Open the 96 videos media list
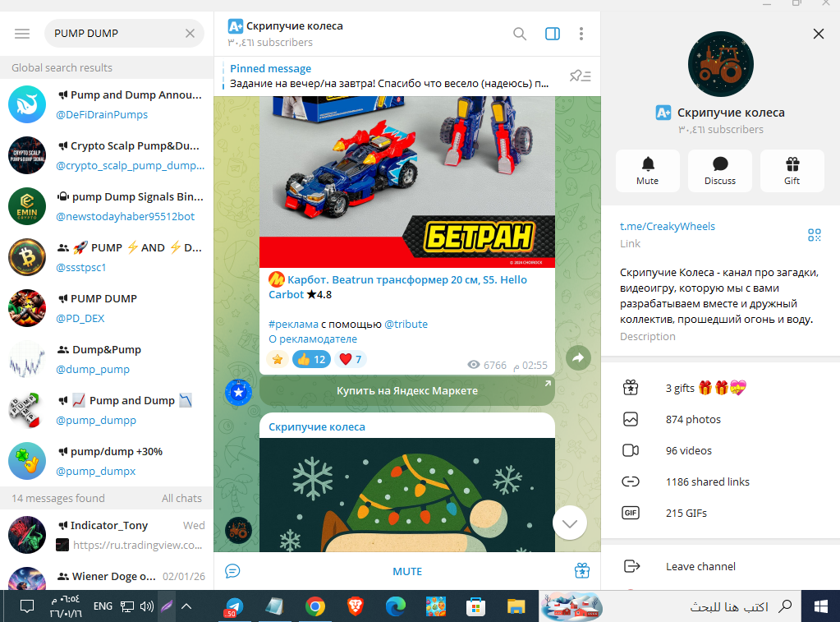The image size is (840, 622). click(721, 450)
